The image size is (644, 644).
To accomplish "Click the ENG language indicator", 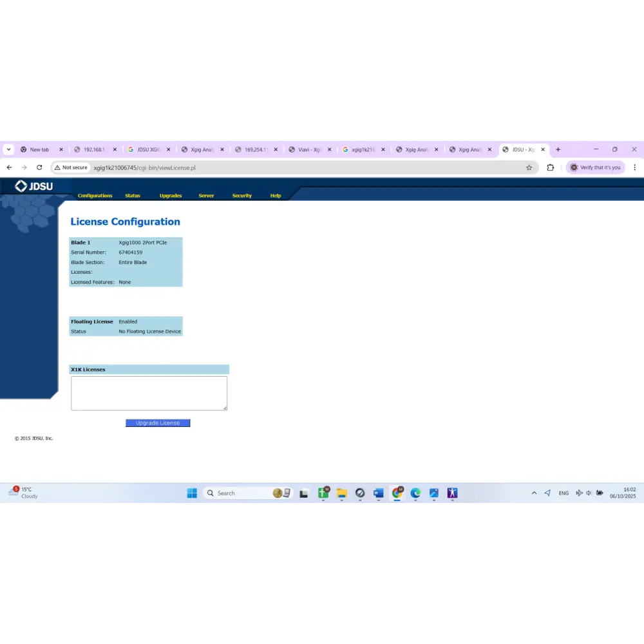I will pos(563,493).
